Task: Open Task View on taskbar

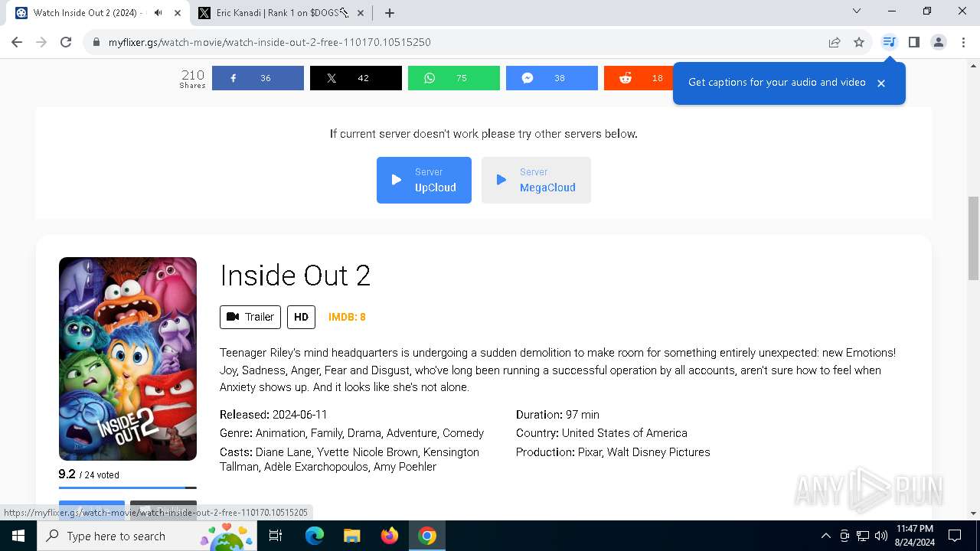Action: pyautogui.click(x=276, y=536)
